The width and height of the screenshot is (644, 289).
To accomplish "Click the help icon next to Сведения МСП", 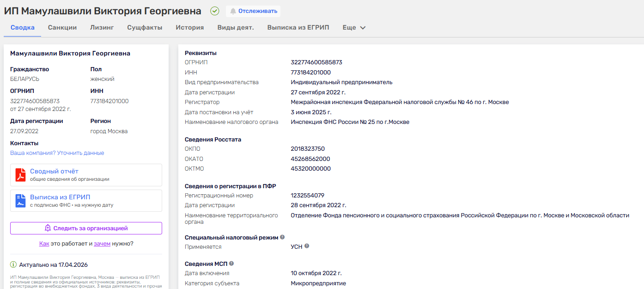I will tap(231, 263).
